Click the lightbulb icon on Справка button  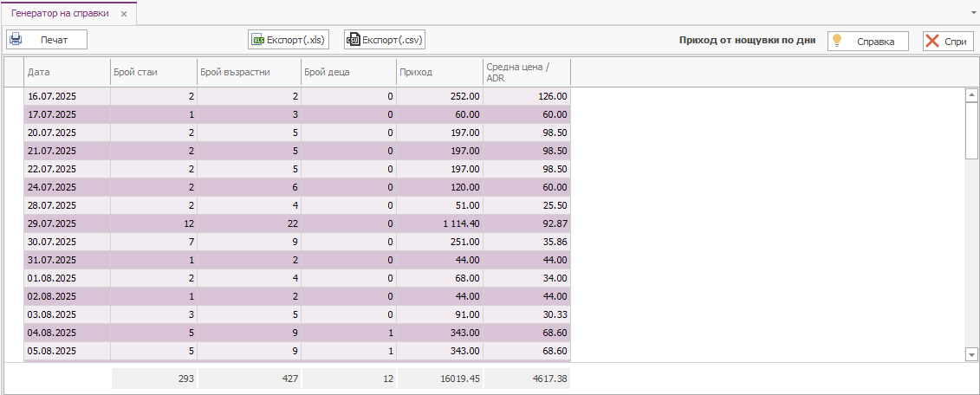(837, 41)
